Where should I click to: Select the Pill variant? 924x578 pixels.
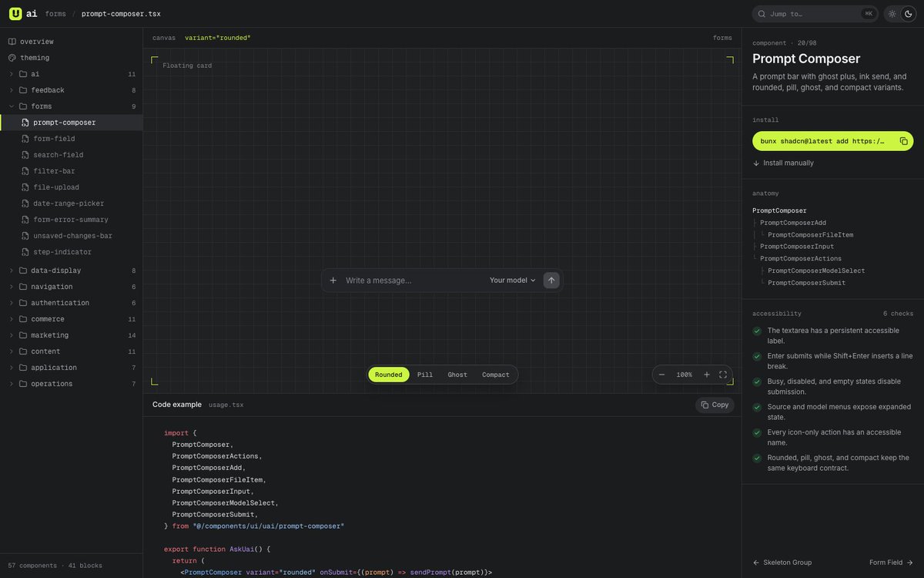point(425,375)
